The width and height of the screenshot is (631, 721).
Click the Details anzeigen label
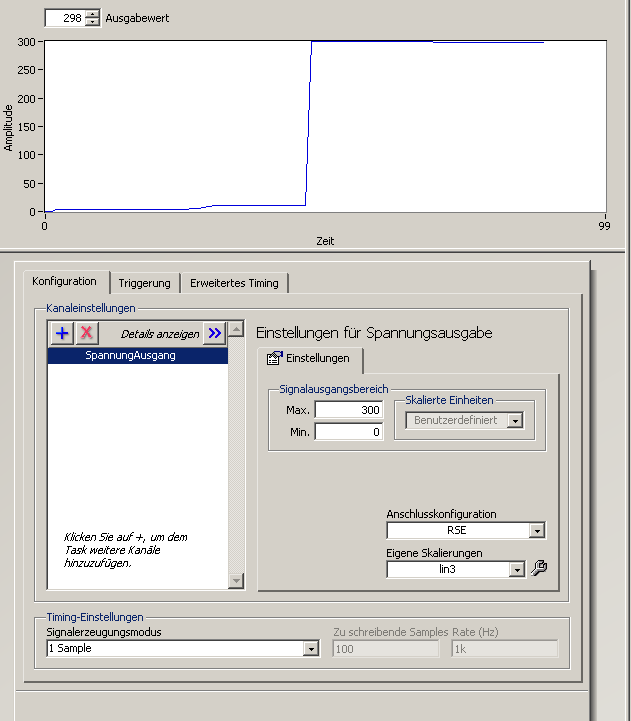pyautogui.click(x=160, y=334)
